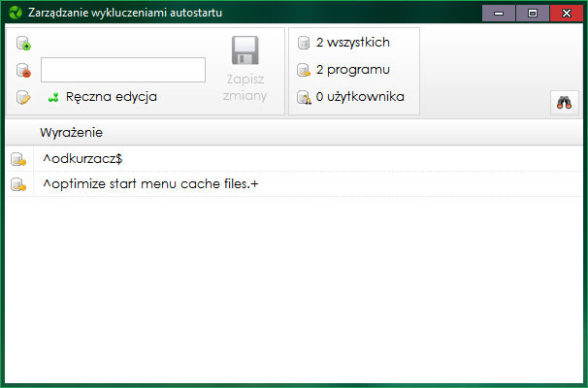Click the remove exclusion database icon
The height and width of the screenshot is (388, 588).
pyautogui.click(x=23, y=70)
